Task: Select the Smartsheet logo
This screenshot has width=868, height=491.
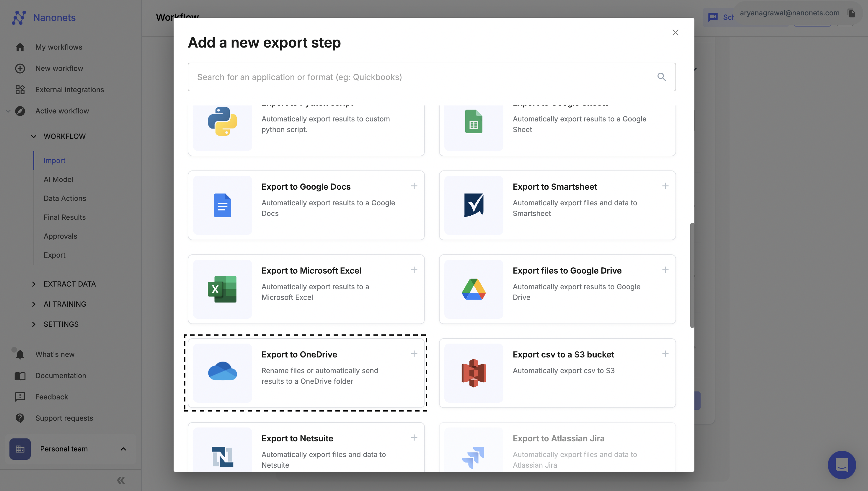Action: 474,205
